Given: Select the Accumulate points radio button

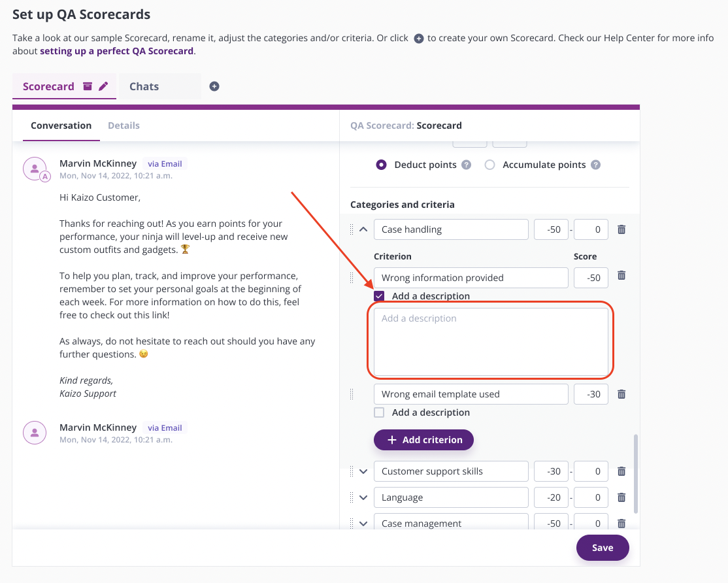Looking at the screenshot, I should pyautogui.click(x=490, y=165).
